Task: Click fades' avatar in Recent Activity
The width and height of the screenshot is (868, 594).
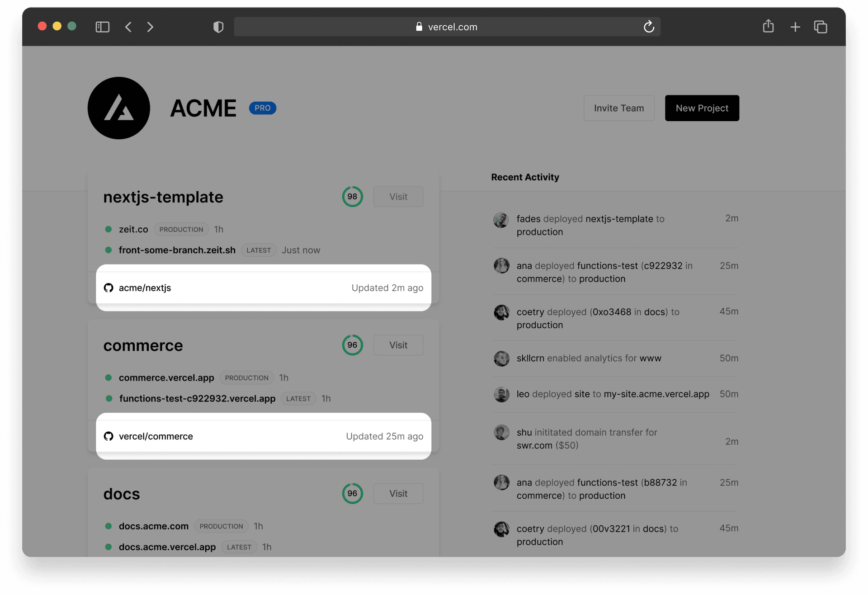Action: pos(501,220)
